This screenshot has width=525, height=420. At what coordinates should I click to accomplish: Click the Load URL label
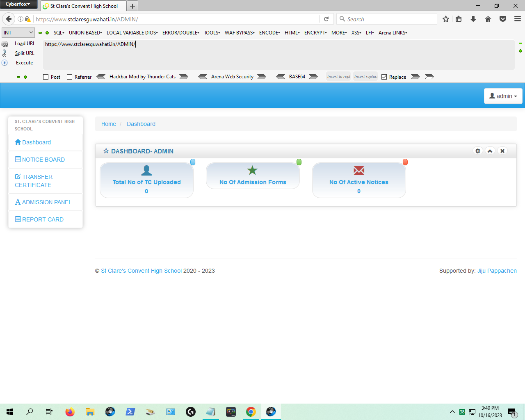pyautogui.click(x=25, y=43)
